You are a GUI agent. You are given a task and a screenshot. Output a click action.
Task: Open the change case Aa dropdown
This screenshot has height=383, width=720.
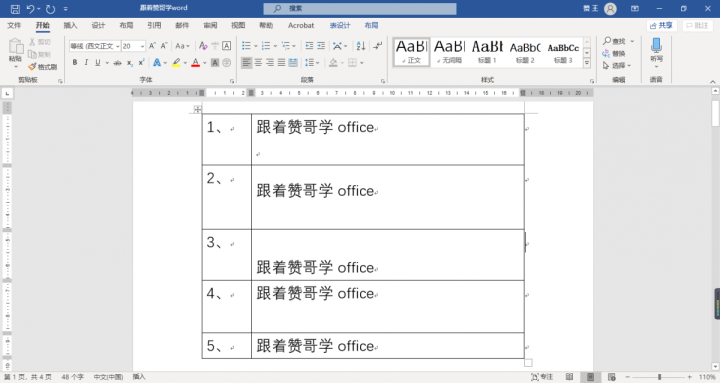pyautogui.click(x=182, y=46)
